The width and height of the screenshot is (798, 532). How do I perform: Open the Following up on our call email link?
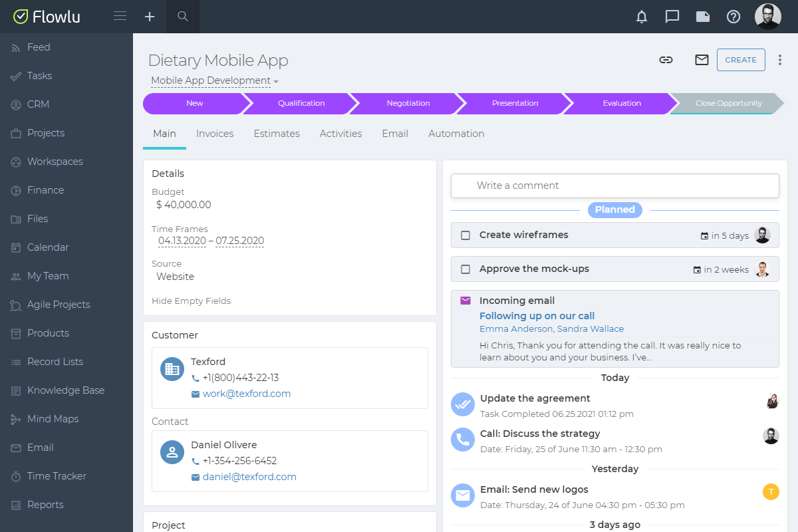[537, 316]
